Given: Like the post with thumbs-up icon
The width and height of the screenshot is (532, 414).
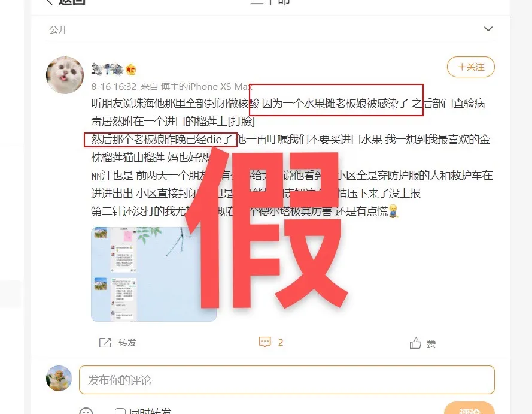Looking at the screenshot, I should coord(415,343).
